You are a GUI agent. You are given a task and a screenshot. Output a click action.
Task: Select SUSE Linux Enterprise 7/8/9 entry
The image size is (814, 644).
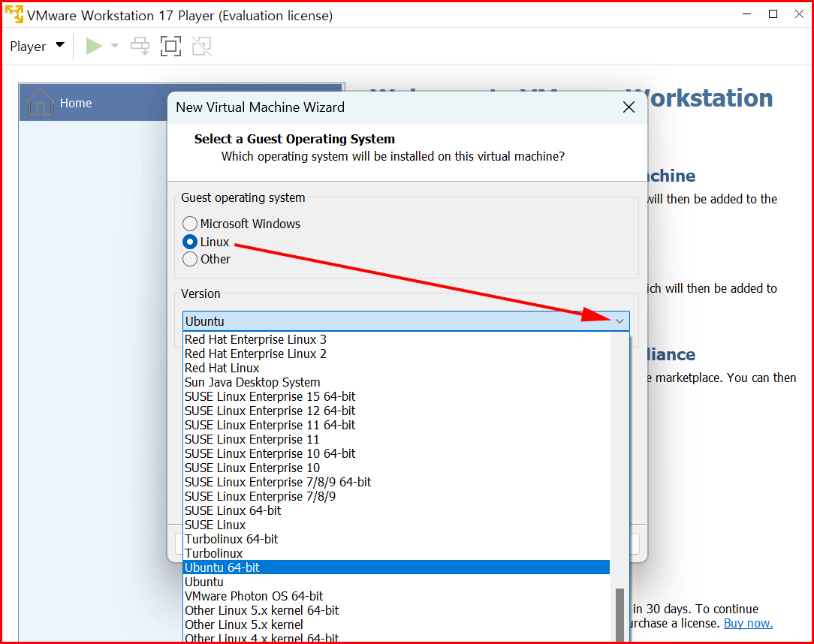[396, 497]
